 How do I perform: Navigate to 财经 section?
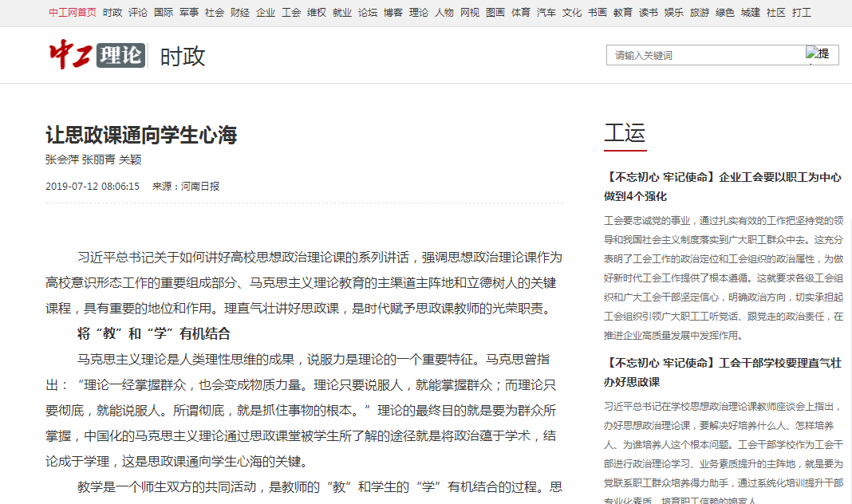(240, 13)
